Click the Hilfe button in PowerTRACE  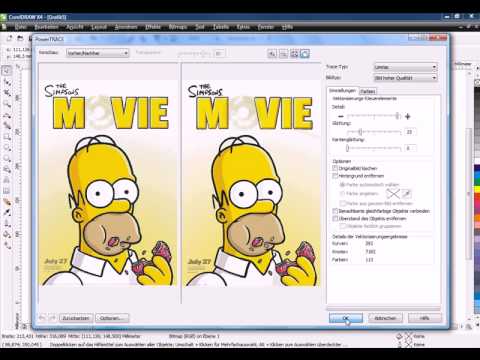coord(424,318)
